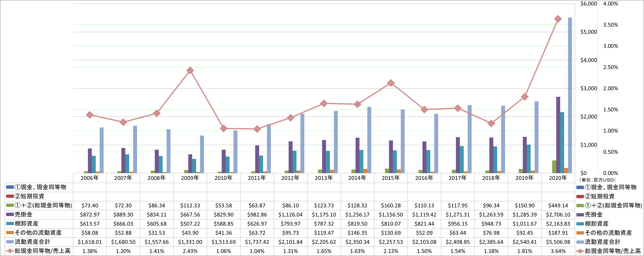The height and width of the screenshot is (256, 644).
Task: Click the 2006年 diamond marker on the line
Action: (90, 115)
